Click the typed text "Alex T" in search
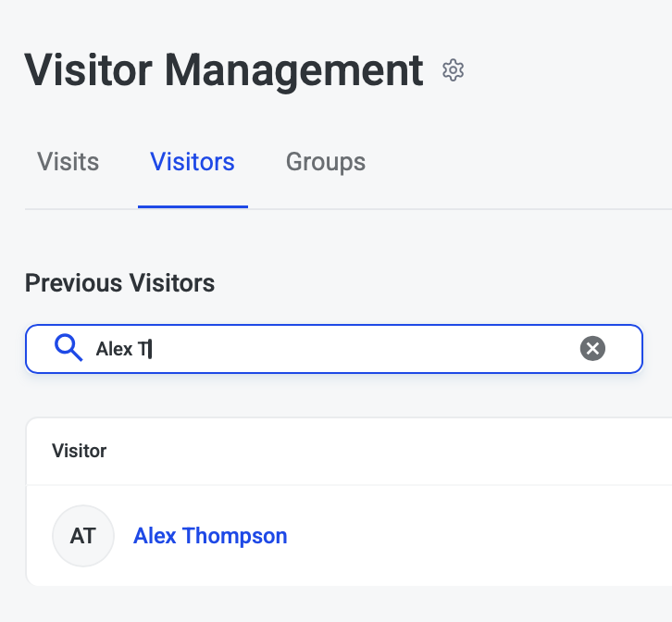 (122, 349)
